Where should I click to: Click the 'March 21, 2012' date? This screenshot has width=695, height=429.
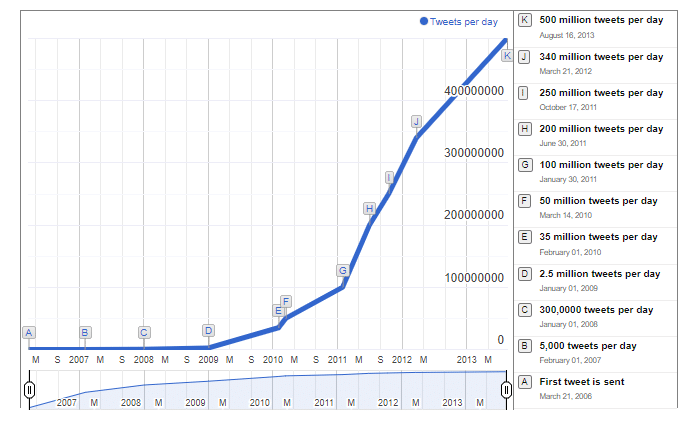point(566,71)
